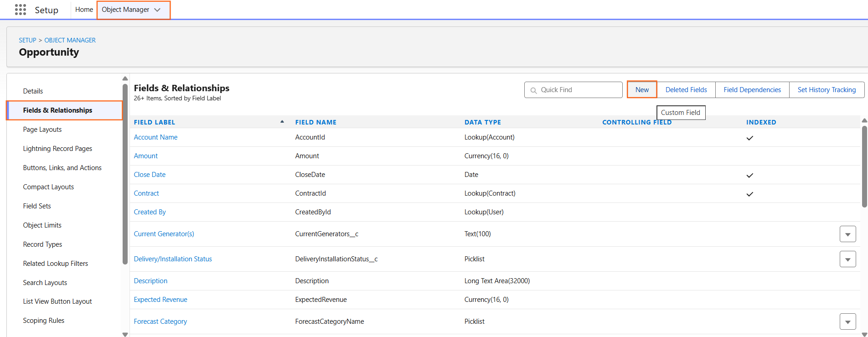
Task: Click Long Text Area(32000) cell
Action: point(497,281)
